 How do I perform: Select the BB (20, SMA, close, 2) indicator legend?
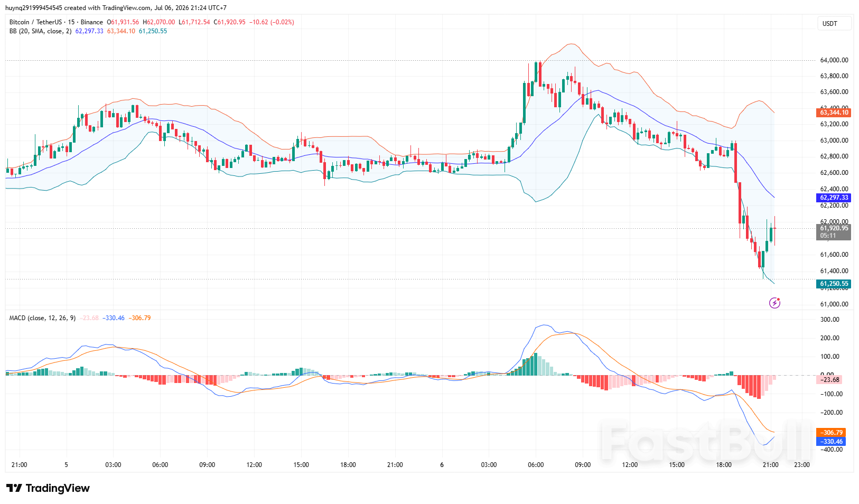[x=40, y=31]
